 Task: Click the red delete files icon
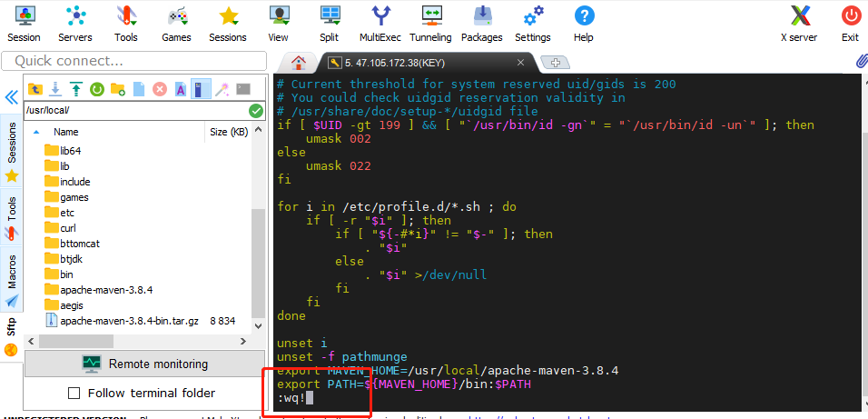(160, 89)
